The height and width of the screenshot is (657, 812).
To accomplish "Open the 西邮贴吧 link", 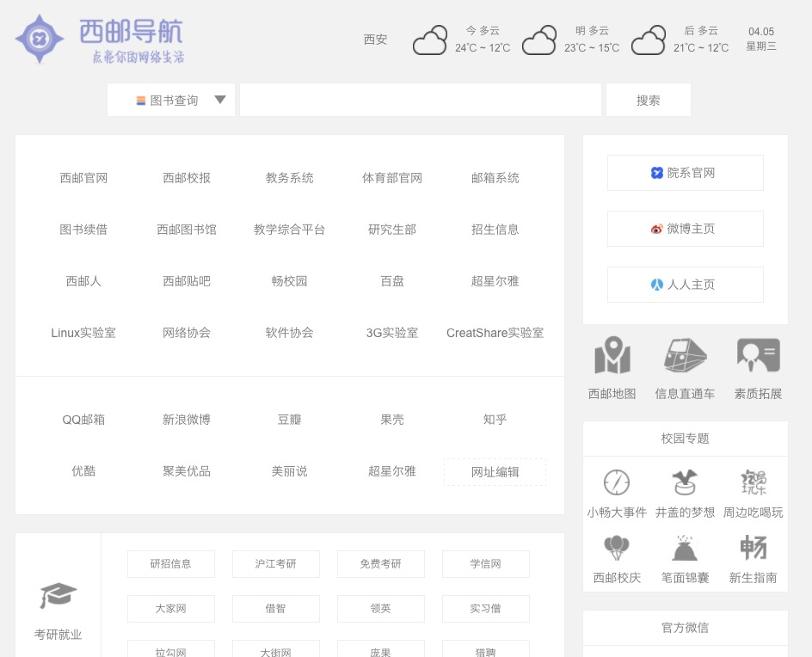I will 187,281.
